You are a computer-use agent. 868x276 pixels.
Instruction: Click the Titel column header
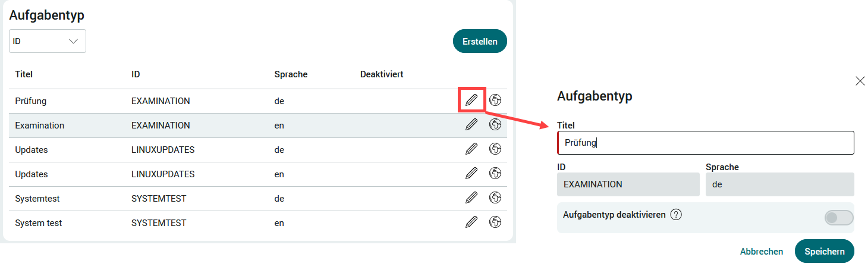click(24, 74)
